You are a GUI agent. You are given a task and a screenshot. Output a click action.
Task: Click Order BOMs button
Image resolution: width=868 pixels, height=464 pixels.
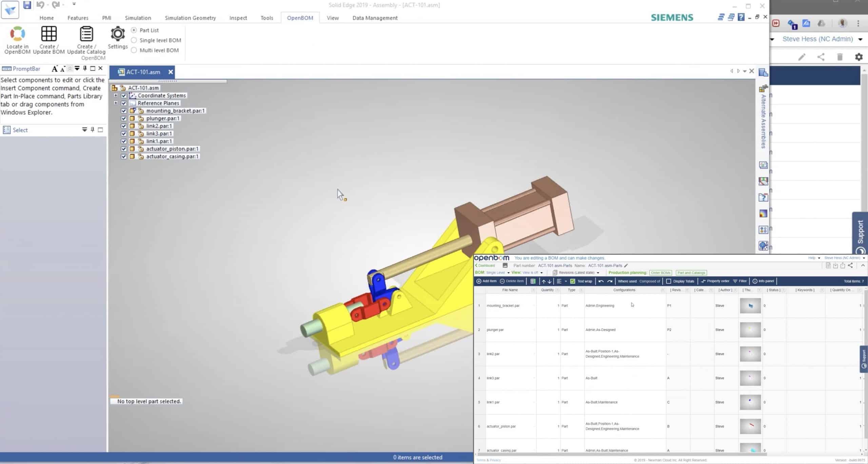660,273
